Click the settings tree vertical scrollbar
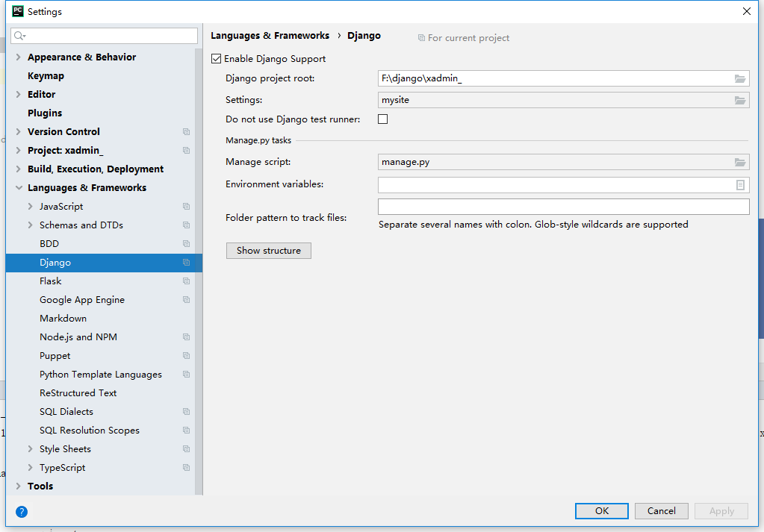 (199, 272)
